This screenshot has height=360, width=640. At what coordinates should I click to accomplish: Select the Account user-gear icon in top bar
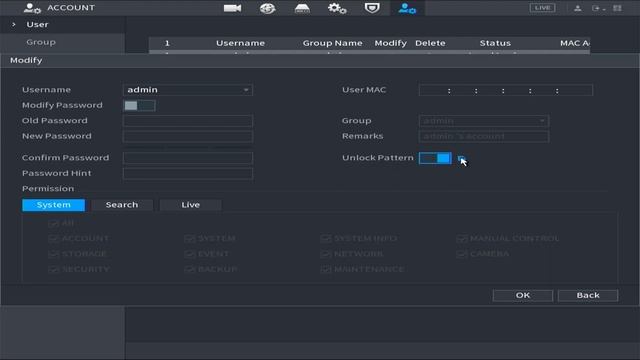[x=407, y=8]
